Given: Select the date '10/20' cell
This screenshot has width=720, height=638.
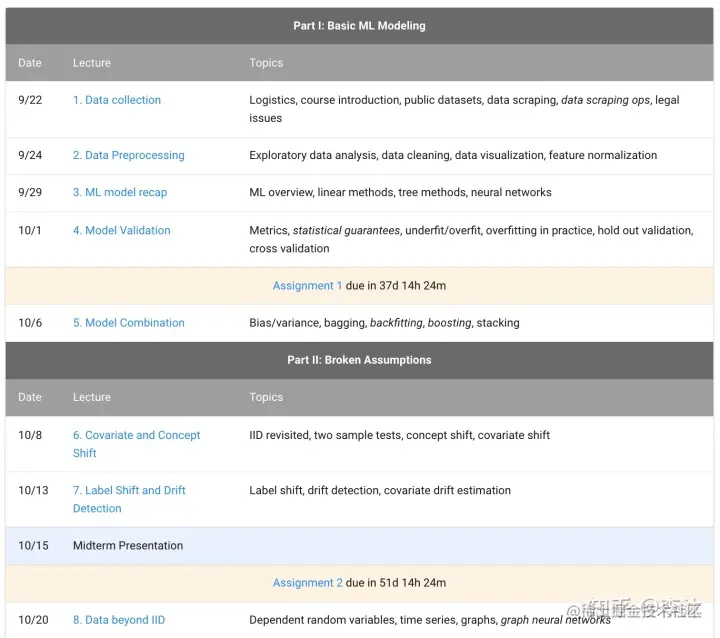Looking at the screenshot, I should [33, 620].
